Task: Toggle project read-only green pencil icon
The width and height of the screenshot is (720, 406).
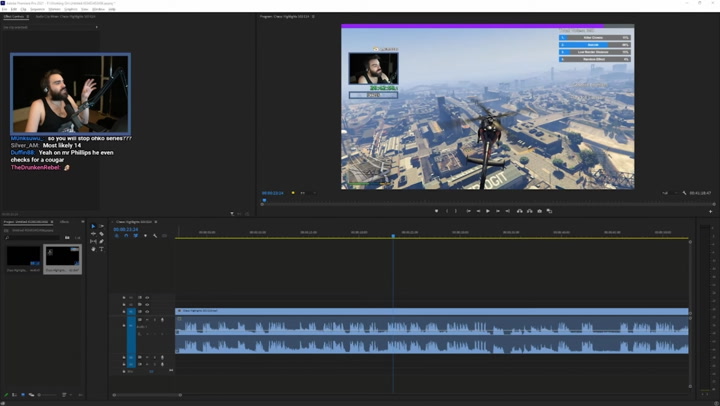Action: tap(6, 395)
